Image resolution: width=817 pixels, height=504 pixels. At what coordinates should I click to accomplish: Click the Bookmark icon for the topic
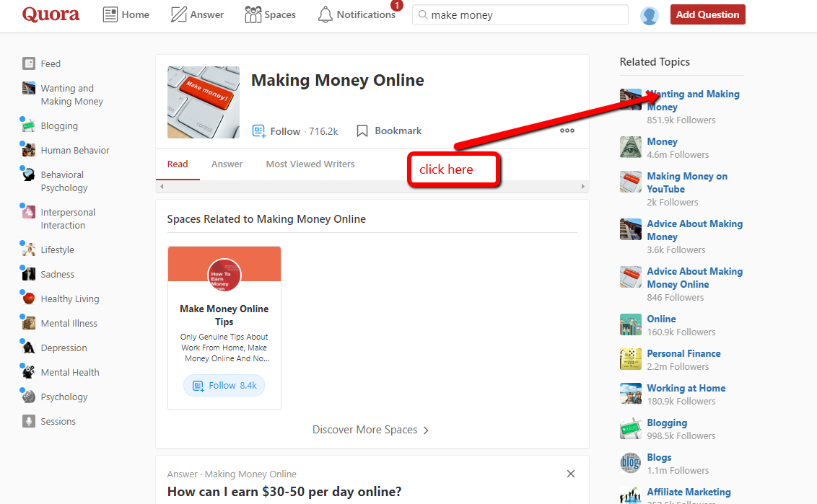coord(362,131)
